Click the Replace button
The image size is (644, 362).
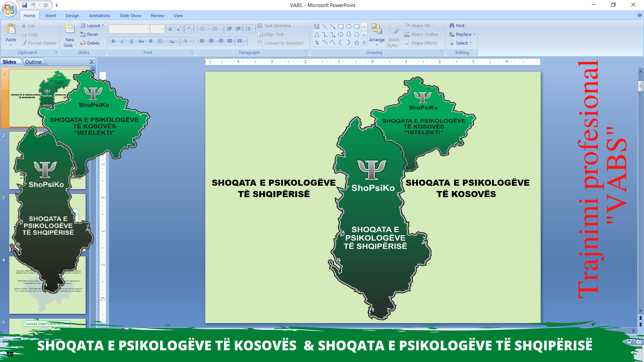[462, 34]
